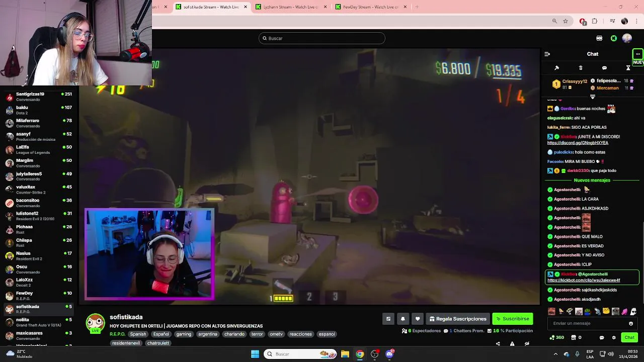The height and width of the screenshot is (362, 644).
Task: Send message with green Chat button
Action: click(x=629, y=337)
